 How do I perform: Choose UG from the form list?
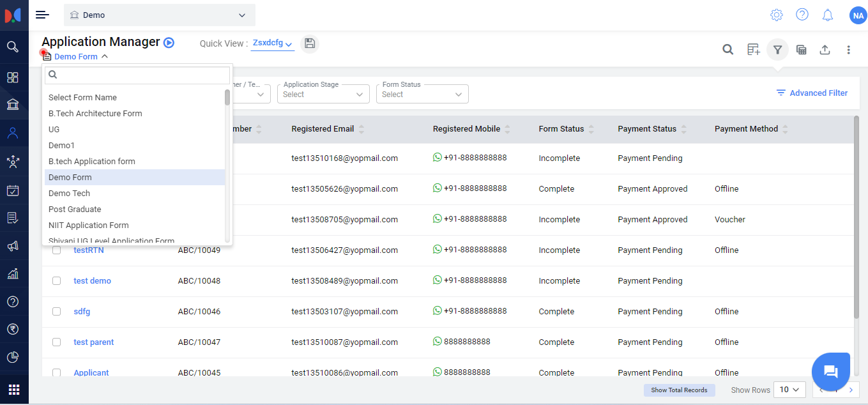pyautogui.click(x=135, y=130)
